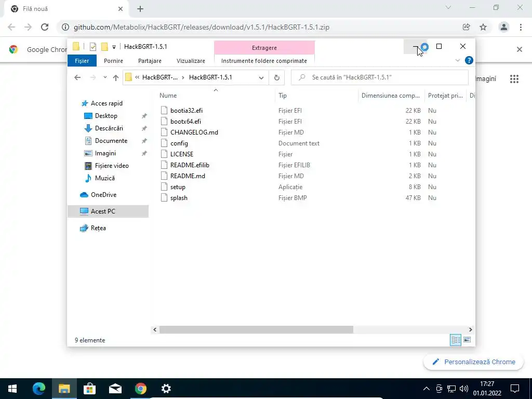Click the horizontal scrollbar thumb
This screenshot has width=532, height=399.
256,329
